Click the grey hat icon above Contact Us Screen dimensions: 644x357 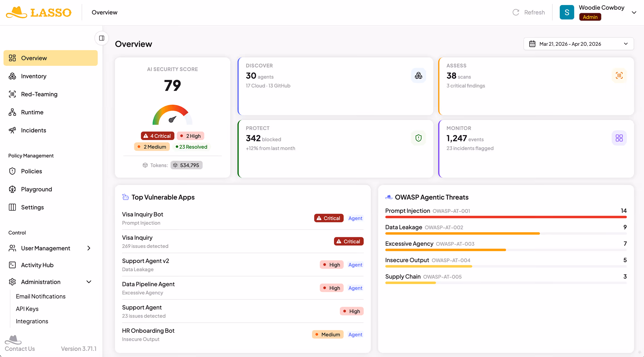(x=13, y=340)
